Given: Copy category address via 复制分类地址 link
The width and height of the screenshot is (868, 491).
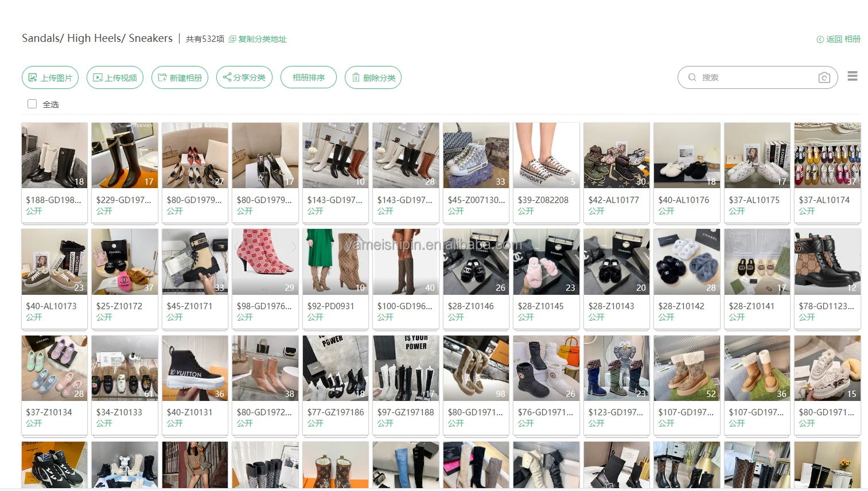Looking at the screenshot, I should (x=258, y=39).
